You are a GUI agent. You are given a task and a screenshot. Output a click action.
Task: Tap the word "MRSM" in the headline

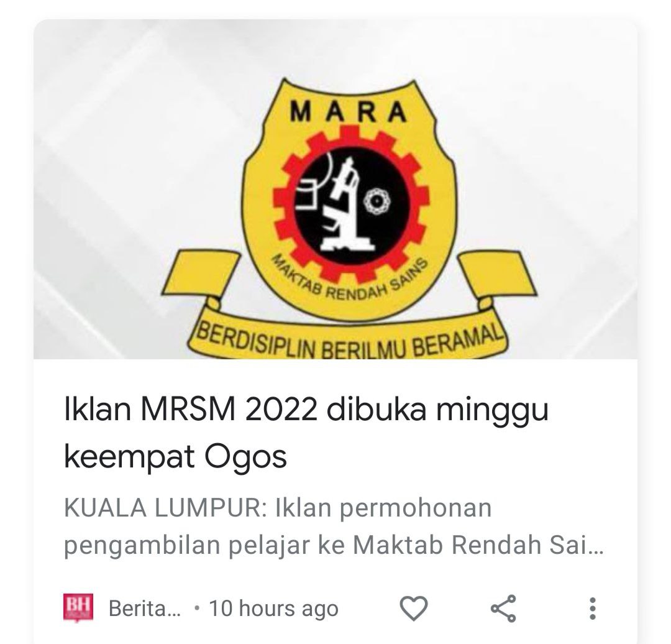tap(188, 409)
